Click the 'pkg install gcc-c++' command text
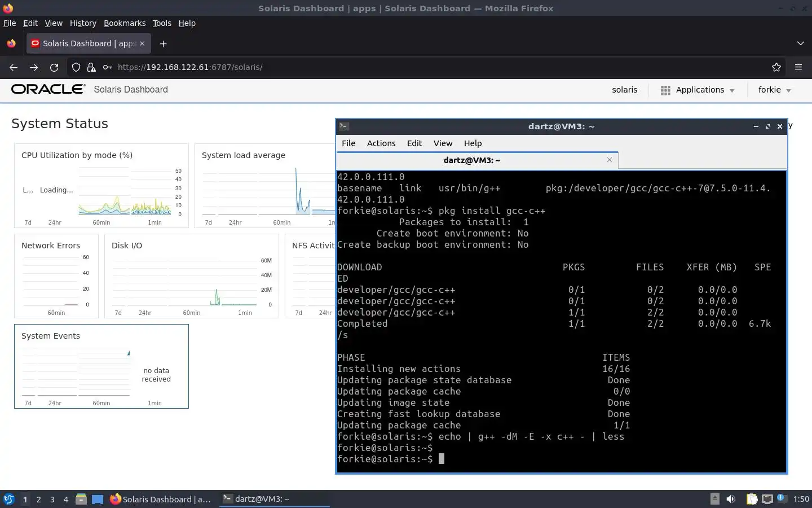 (492, 211)
